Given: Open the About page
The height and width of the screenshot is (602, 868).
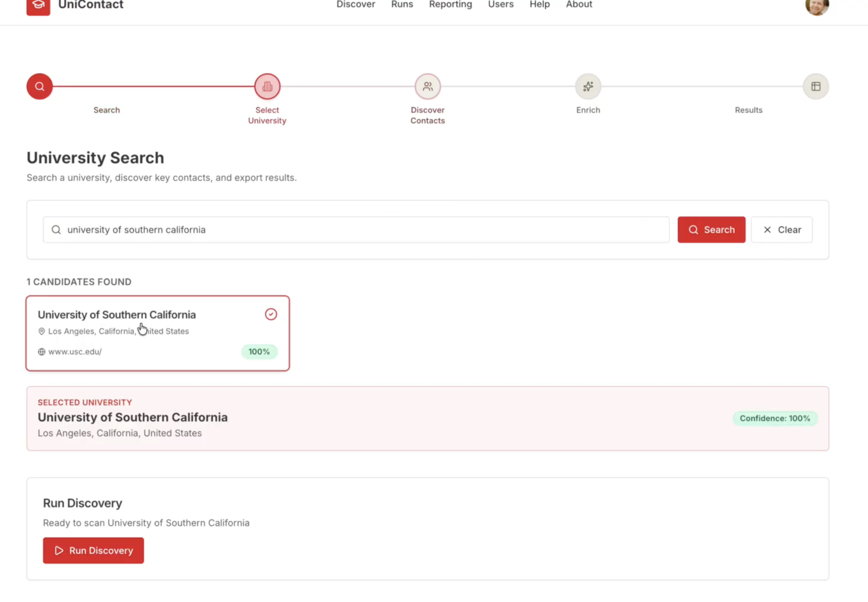Looking at the screenshot, I should (579, 5).
